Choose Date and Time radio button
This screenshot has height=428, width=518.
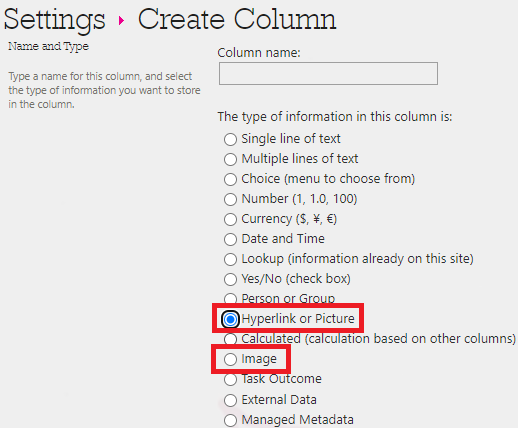[x=230, y=239]
